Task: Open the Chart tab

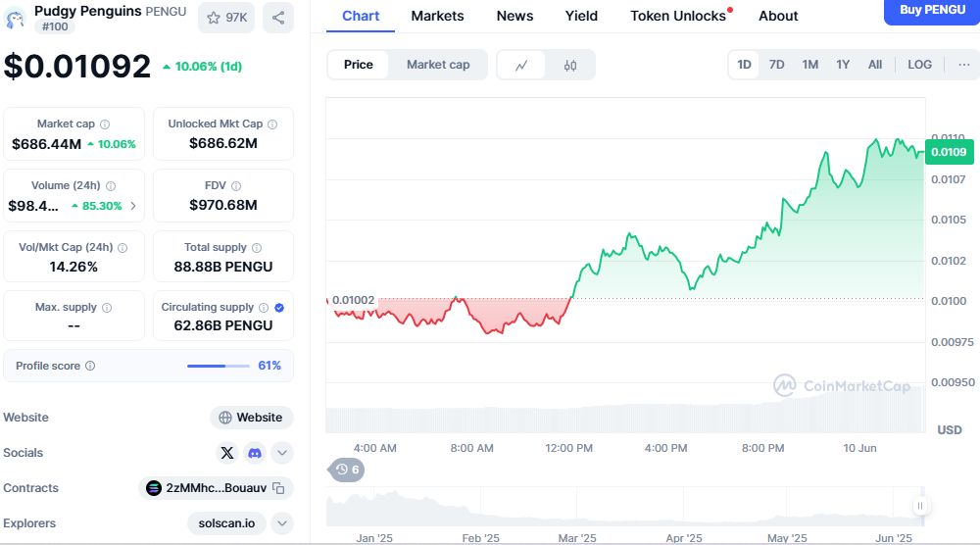Action: point(361,16)
